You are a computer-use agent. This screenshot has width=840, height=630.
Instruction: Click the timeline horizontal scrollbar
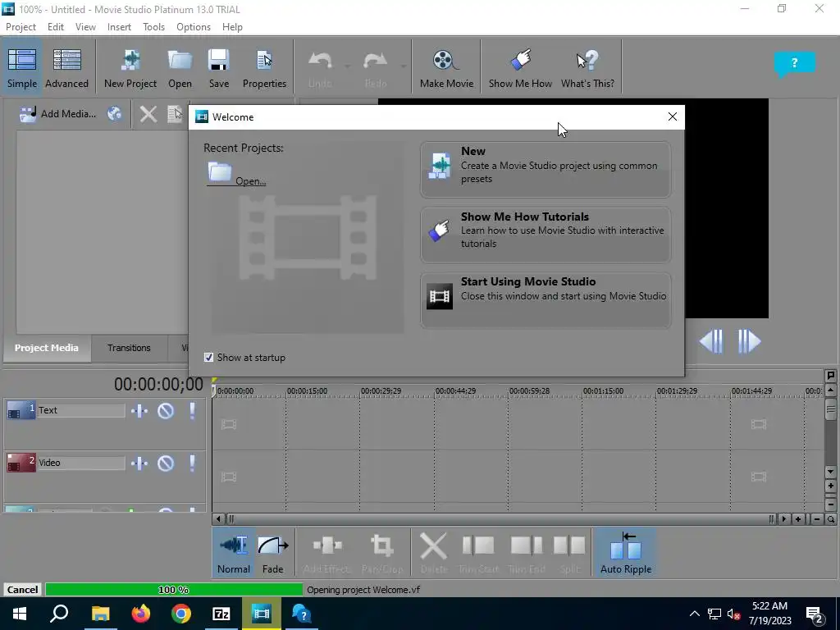point(500,518)
